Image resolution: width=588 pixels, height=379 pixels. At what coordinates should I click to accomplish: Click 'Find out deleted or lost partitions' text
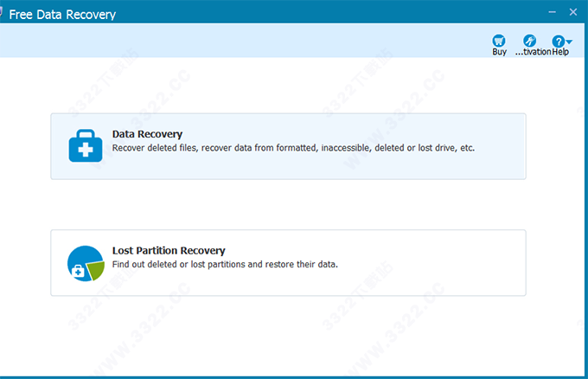click(x=225, y=264)
